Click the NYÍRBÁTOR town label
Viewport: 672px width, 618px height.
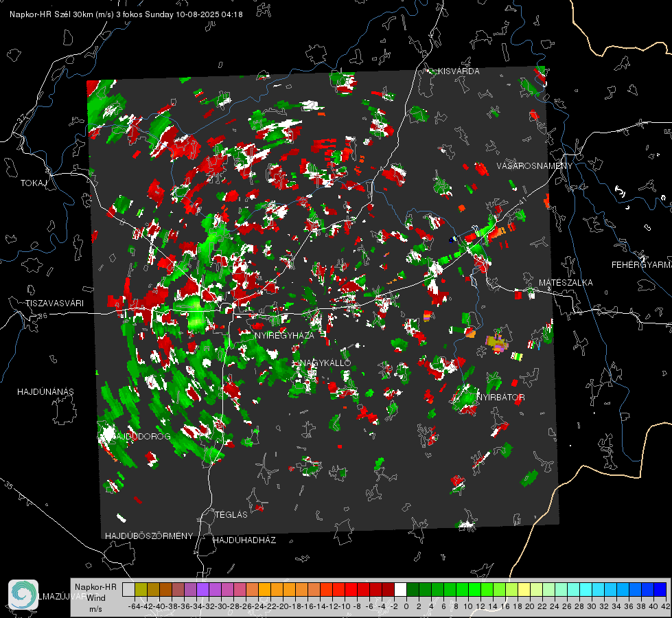500,398
